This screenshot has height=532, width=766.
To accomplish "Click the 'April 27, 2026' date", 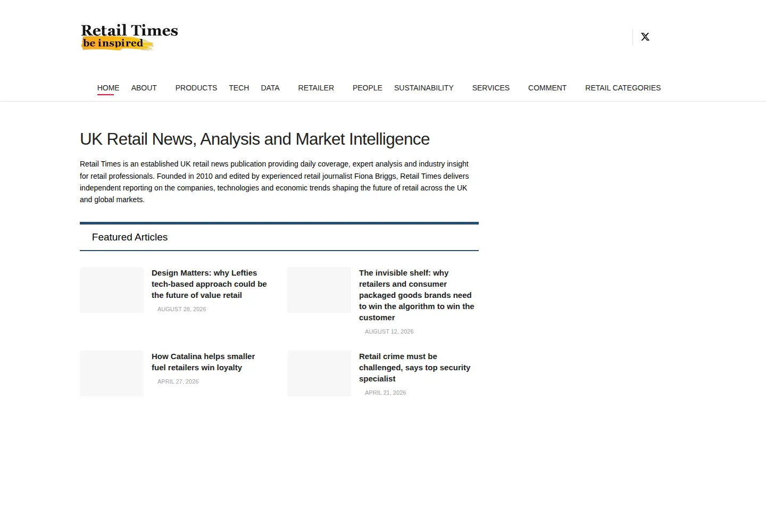I will pyautogui.click(x=178, y=381).
